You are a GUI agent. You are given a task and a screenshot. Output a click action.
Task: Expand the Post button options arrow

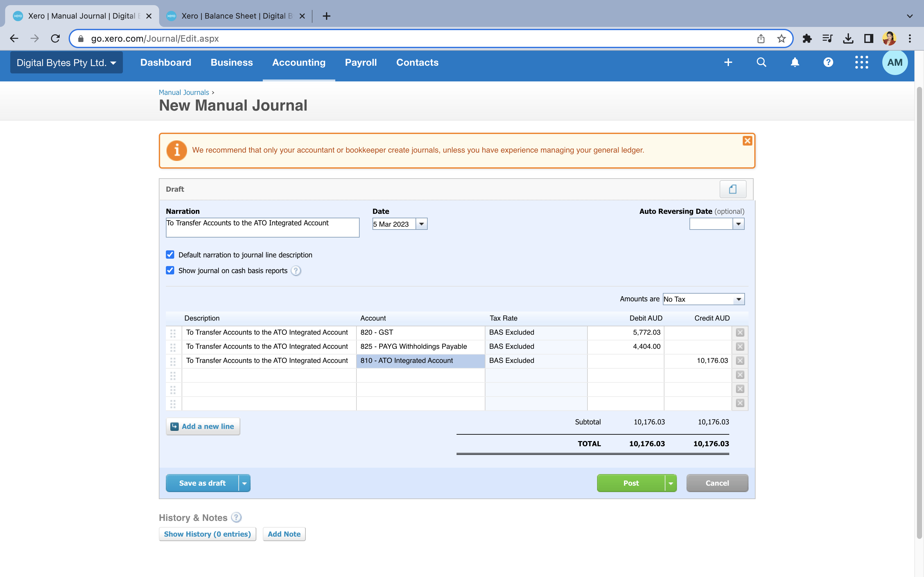coord(671,483)
